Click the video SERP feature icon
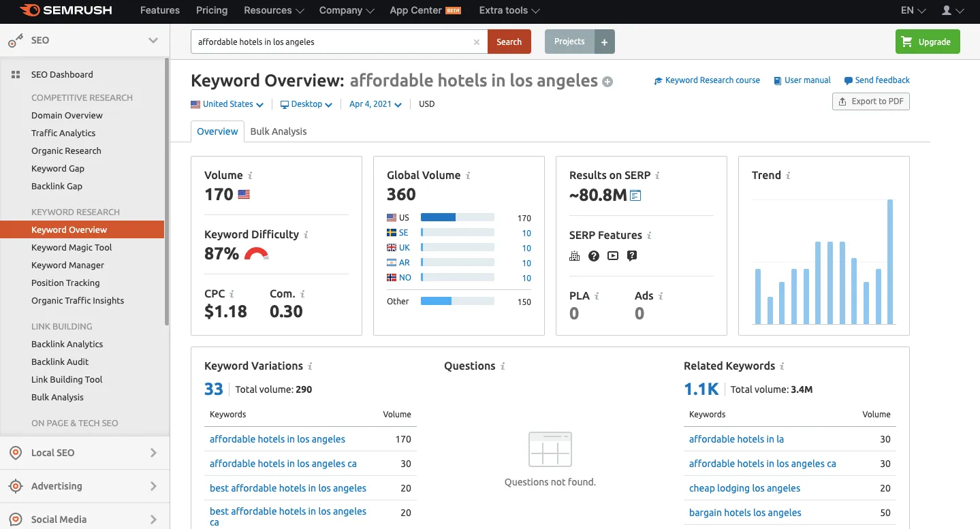 [613, 256]
